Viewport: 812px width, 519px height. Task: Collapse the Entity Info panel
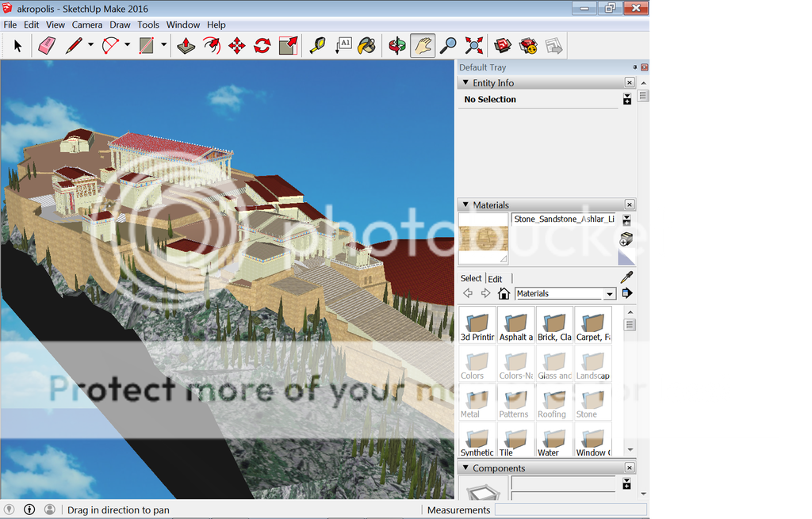[x=465, y=82]
